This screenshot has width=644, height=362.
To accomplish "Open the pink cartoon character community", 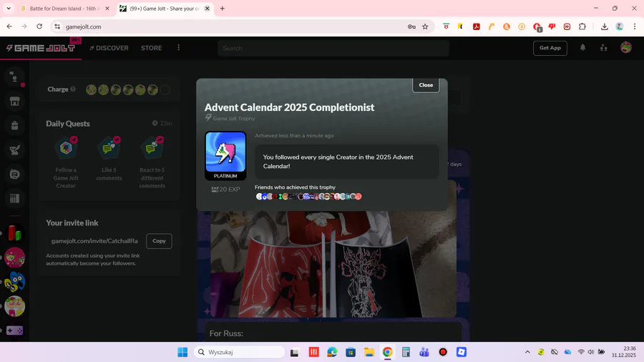I will [15, 258].
